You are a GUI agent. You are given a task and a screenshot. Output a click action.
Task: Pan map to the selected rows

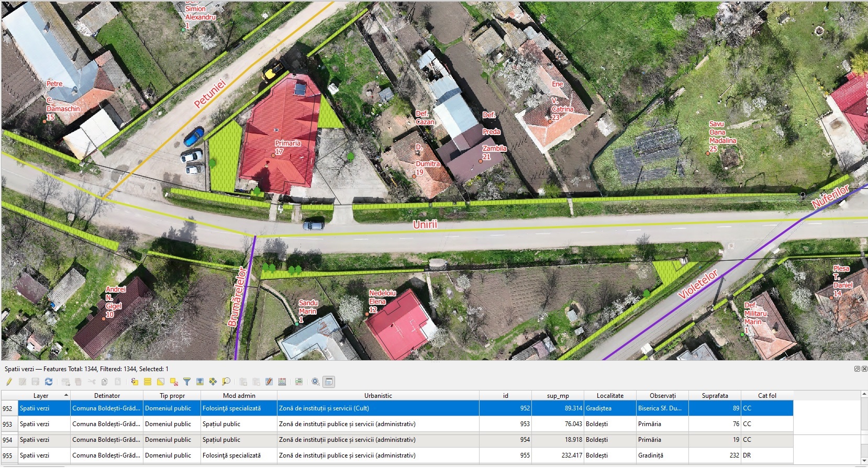[213, 382]
